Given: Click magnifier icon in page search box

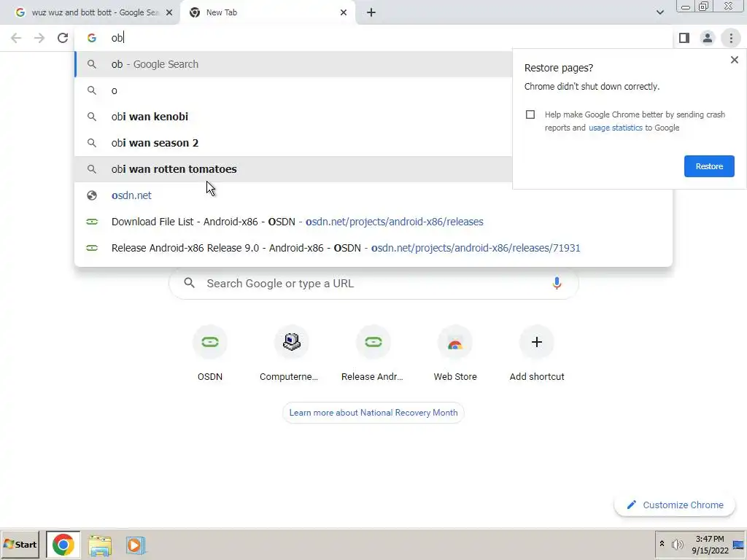Looking at the screenshot, I should pos(189,283).
